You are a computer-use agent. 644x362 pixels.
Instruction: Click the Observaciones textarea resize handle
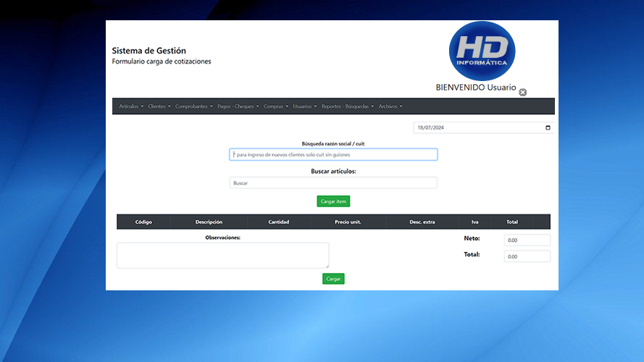coord(327,266)
